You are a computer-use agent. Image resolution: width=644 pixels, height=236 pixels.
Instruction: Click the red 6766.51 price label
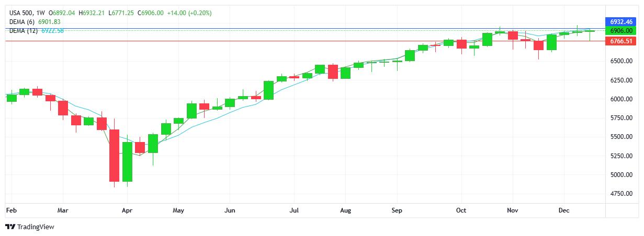(x=621, y=41)
